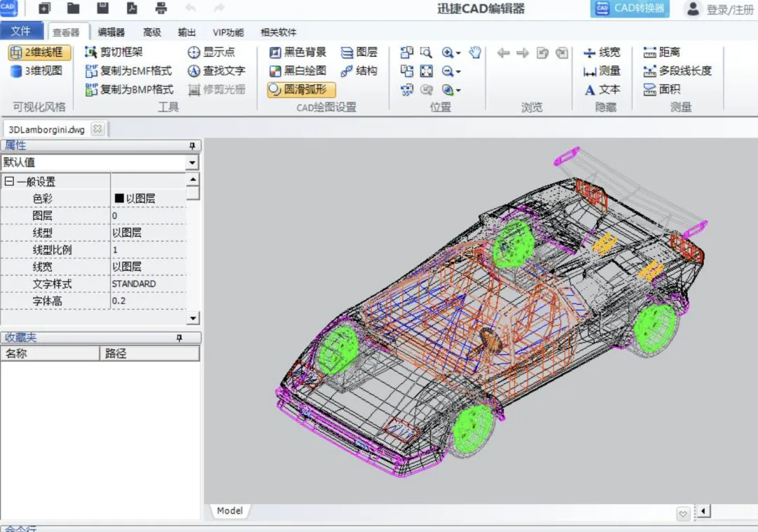Open the File (文件) menu
The height and width of the screenshot is (532, 758).
[22, 32]
